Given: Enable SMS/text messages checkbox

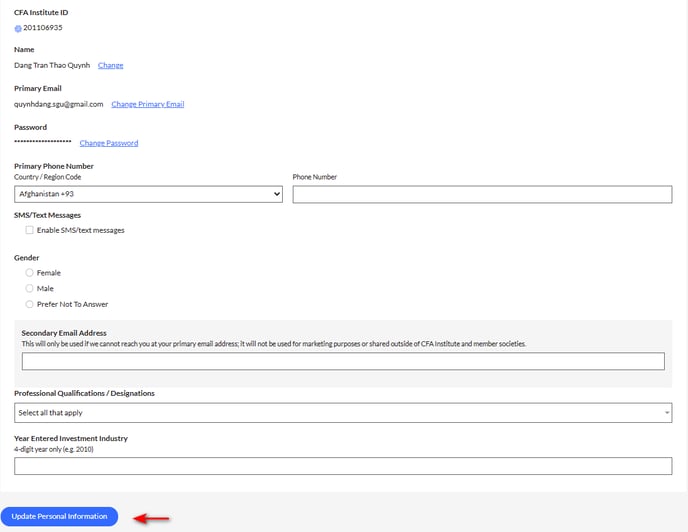Looking at the screenshot, I should pos(29,230).
